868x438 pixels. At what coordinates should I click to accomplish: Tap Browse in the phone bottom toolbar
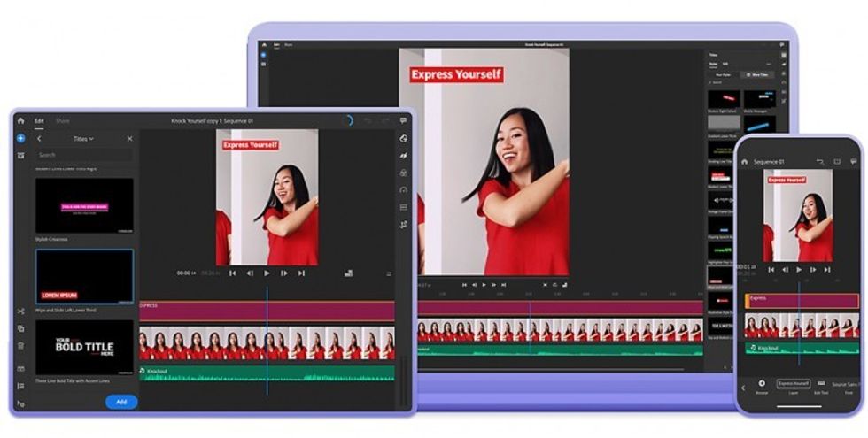pos(762,387)
